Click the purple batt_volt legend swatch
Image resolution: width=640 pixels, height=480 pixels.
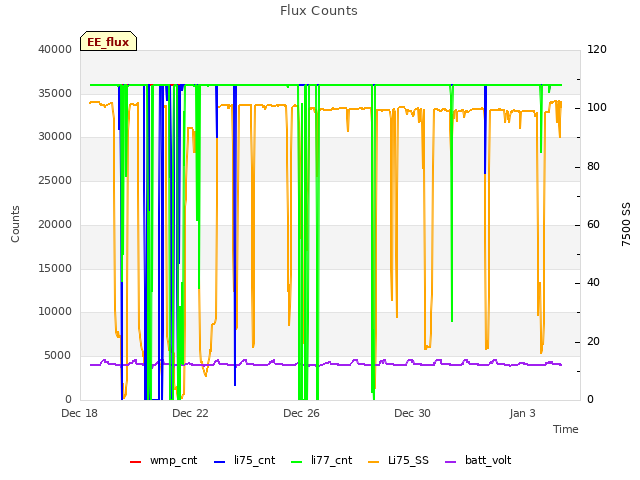[451, 461]
